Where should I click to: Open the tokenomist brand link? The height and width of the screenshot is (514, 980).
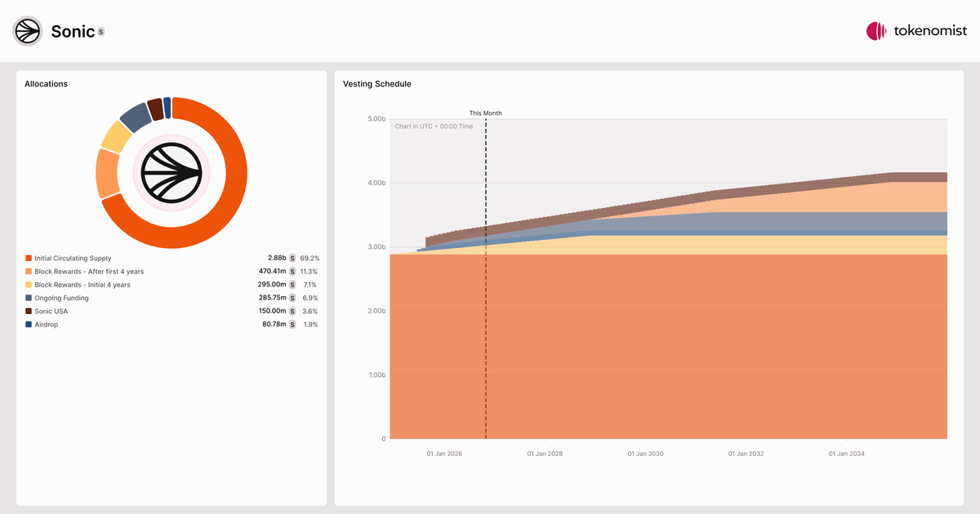916,31
